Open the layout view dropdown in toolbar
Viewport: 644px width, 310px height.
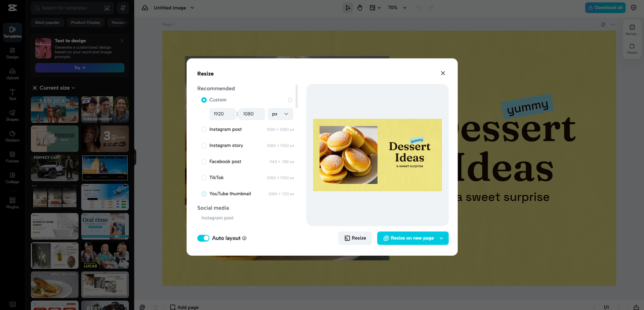(x=375, y=8)
